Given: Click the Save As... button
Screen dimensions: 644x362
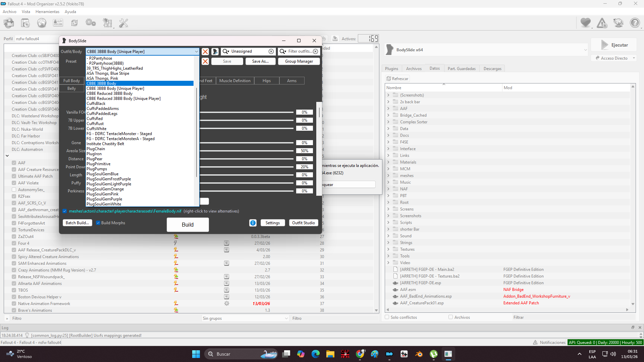Looking at the screenshot, I should (260, 61).
